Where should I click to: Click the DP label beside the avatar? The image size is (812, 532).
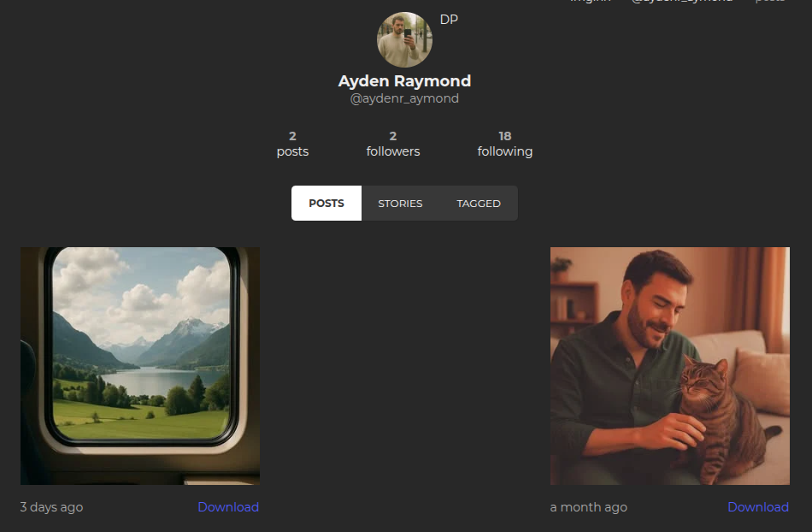(x=449, y=20)
